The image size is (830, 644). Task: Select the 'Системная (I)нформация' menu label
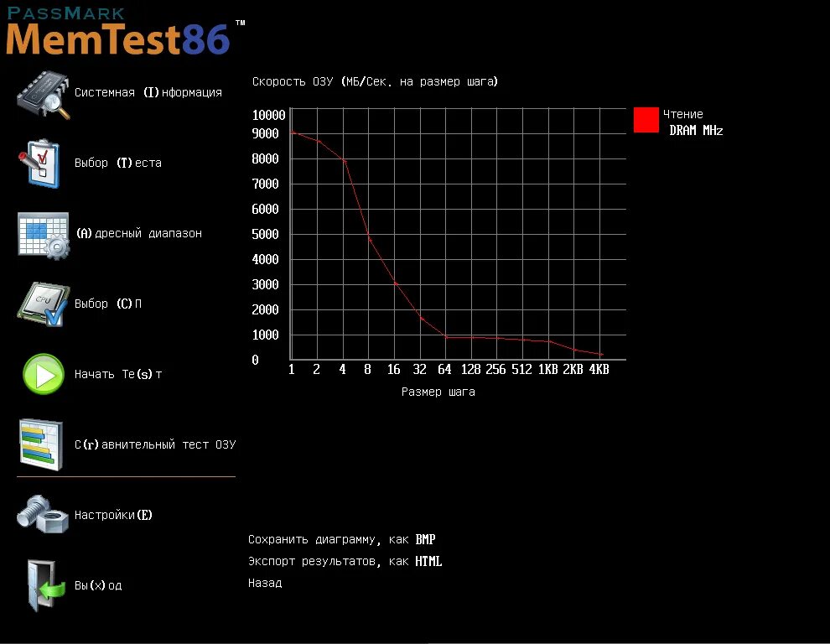coord(148,93)
